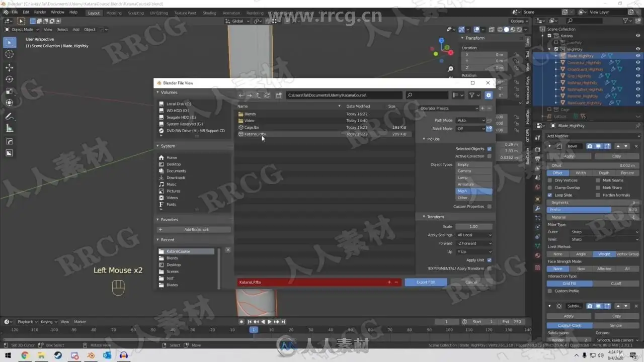Open Documents in System list
This screenshot has height=362, width=644.
(176, 171)
